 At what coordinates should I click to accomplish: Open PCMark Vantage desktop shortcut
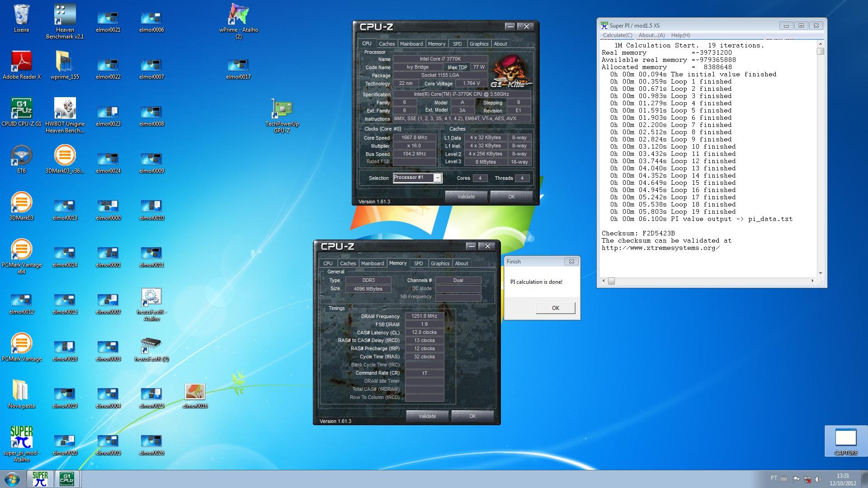coord(21,347)
